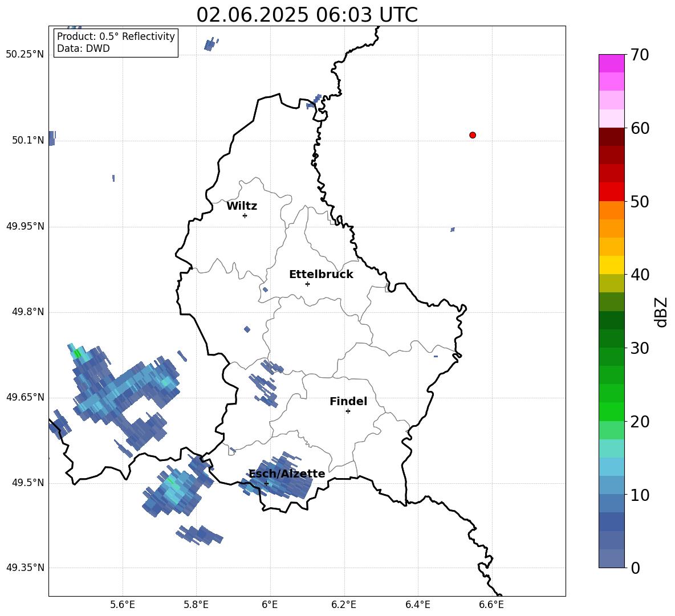This screenshot has height=616, width=675.
Task: Click the 49.5°N latitude label
Action: [29, 483]
